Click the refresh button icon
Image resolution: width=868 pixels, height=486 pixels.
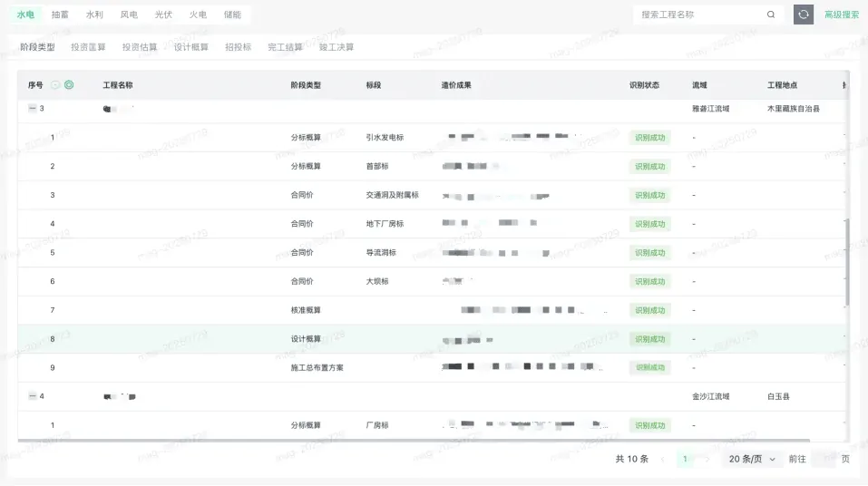point(803,15)
